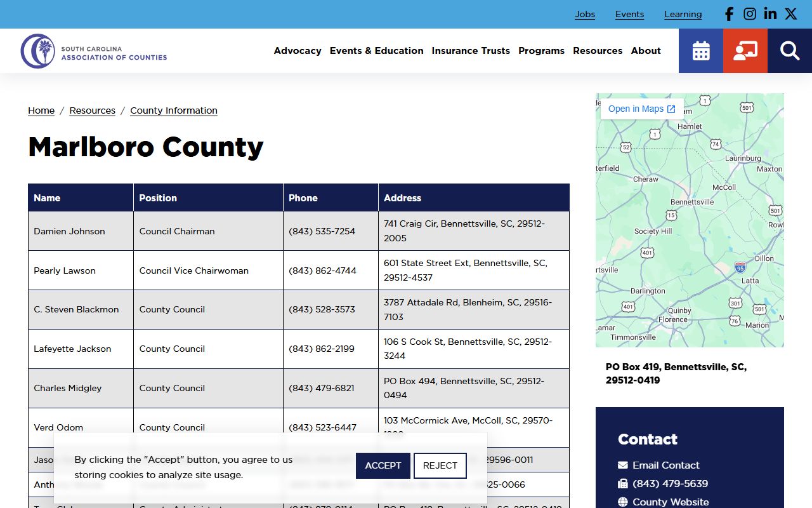Viewport: 812px width, 508px height.
Task: Open the Programs menu
Action: pos(541,51)
